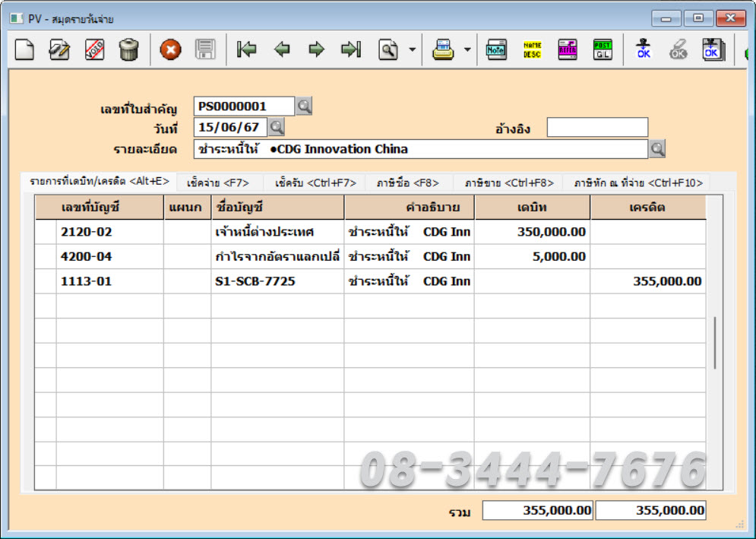The height and width of the screenshot is (539, 756).
Task: Expand the print options dropdown arrow
Action: (x=467, y=49)
